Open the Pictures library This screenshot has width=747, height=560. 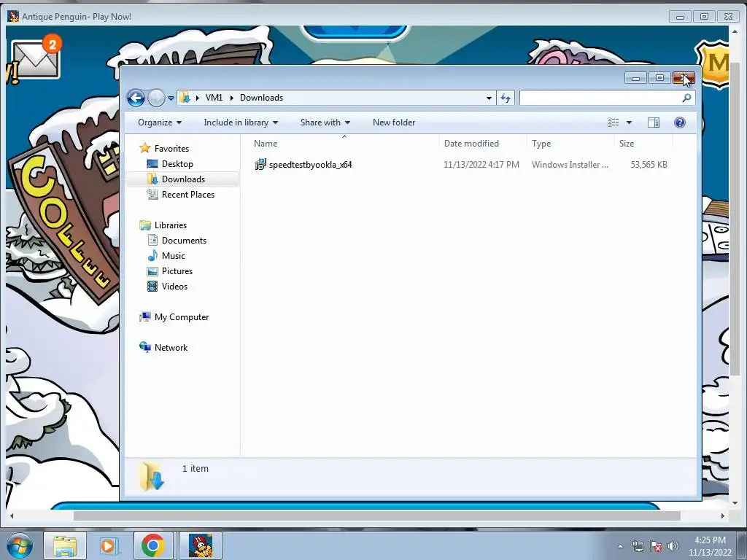point(177,271)
